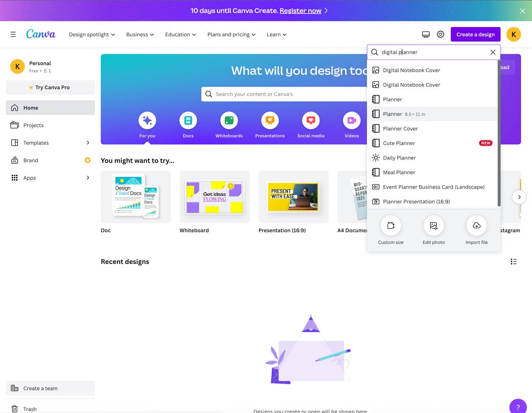The image size is (532, 413).
Task: Open the Whiteboard template thumbnail
Action: tap(215, 197)
